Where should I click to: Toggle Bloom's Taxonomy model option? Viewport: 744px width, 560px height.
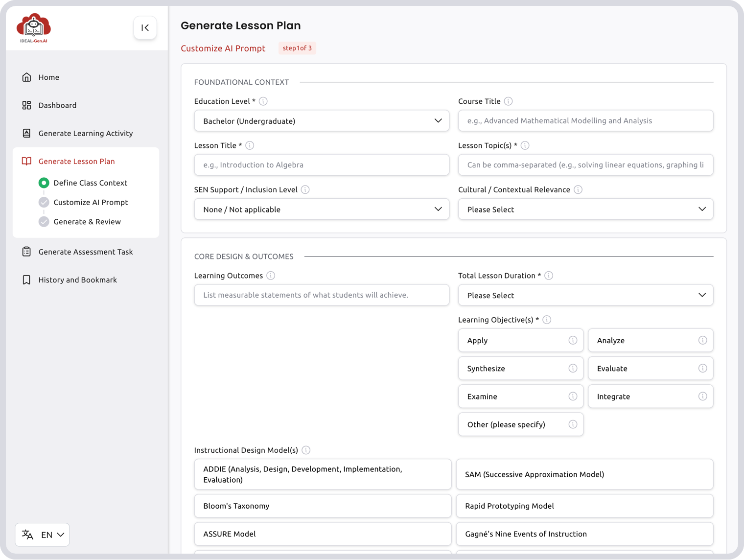pos(323,506)
